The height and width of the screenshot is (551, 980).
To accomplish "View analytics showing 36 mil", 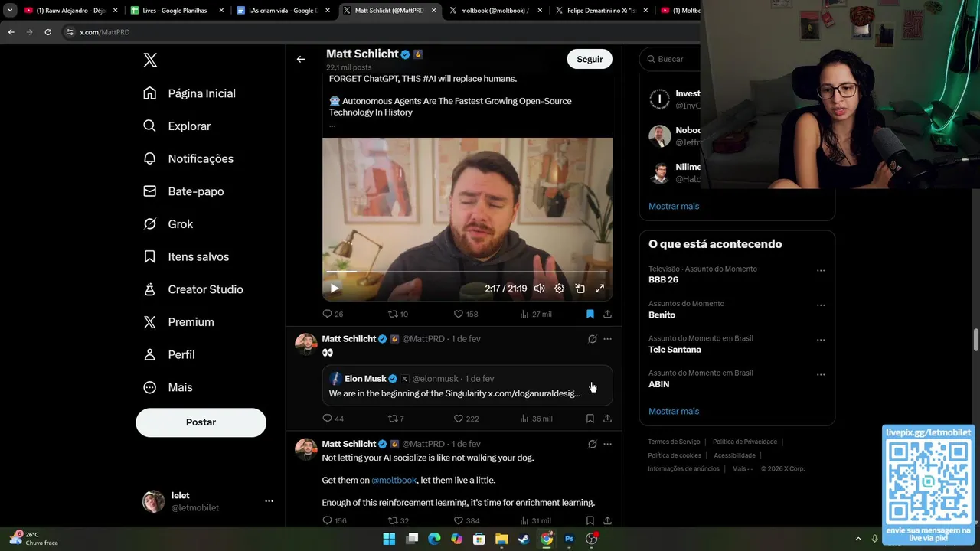I will pyautogui.click(x=536, y=419).
